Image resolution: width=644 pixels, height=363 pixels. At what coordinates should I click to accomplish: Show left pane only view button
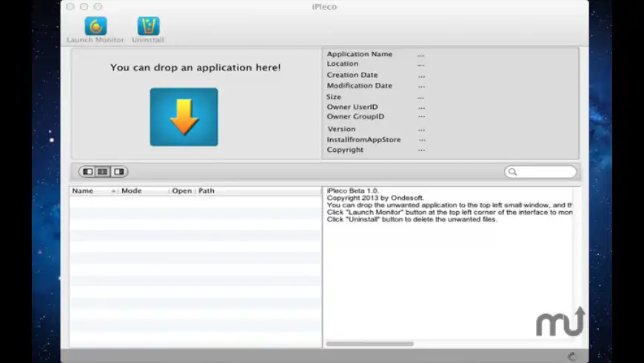[87, 171]
